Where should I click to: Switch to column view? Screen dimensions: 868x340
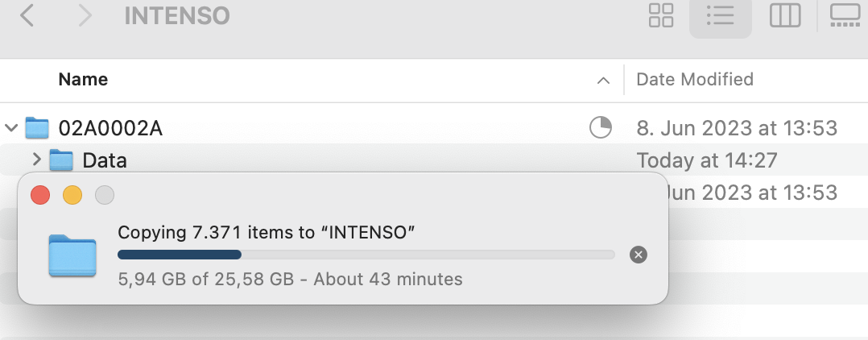click(784, 15)
